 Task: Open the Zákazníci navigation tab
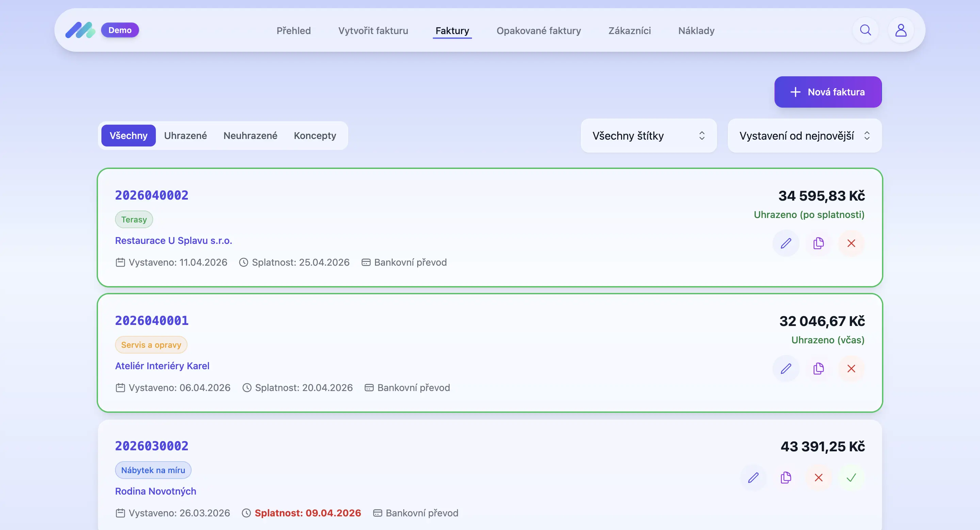pos(629,30)
